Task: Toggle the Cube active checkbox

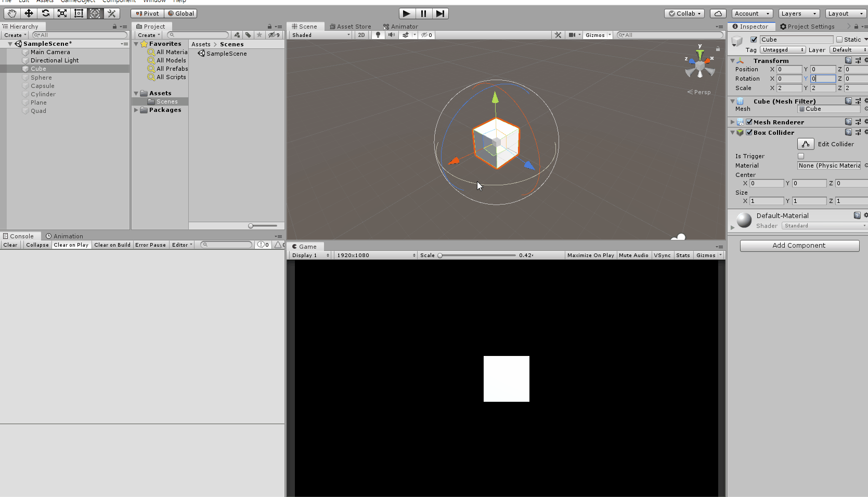Action: coord(754,40)
